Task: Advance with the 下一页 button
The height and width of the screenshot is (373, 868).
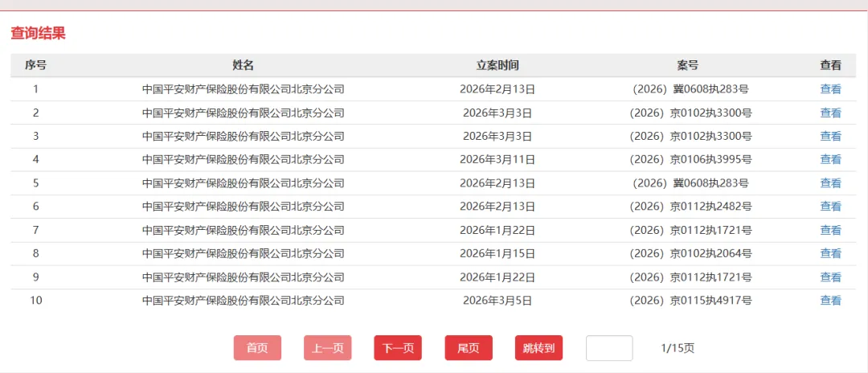Action: [x=398, y=348]
